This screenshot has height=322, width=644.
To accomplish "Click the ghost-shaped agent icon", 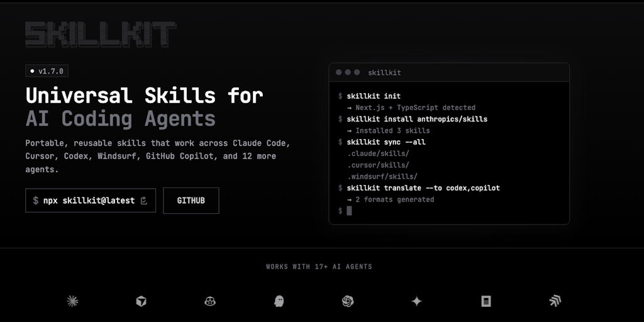I will (x=279, y=301).
